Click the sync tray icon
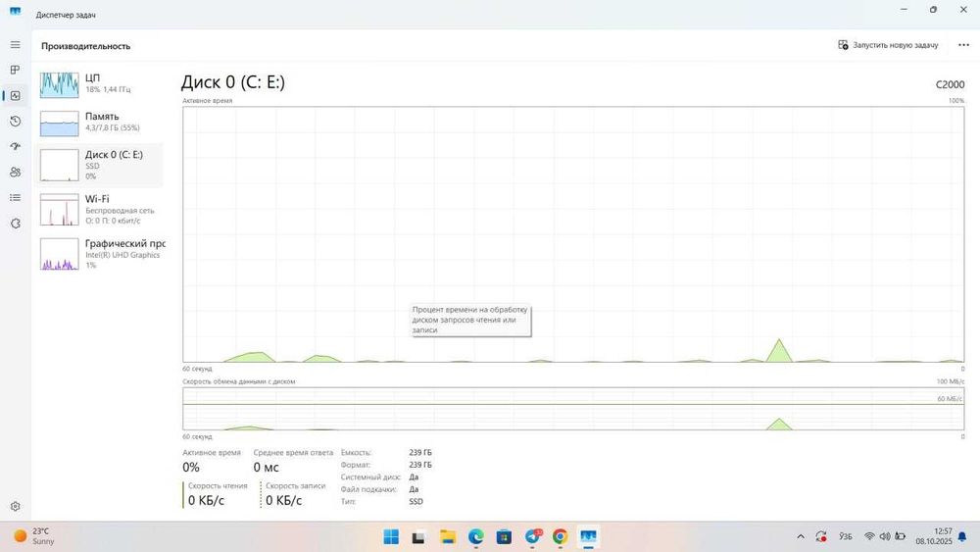The image size is (980, 552). coord(821,536)
